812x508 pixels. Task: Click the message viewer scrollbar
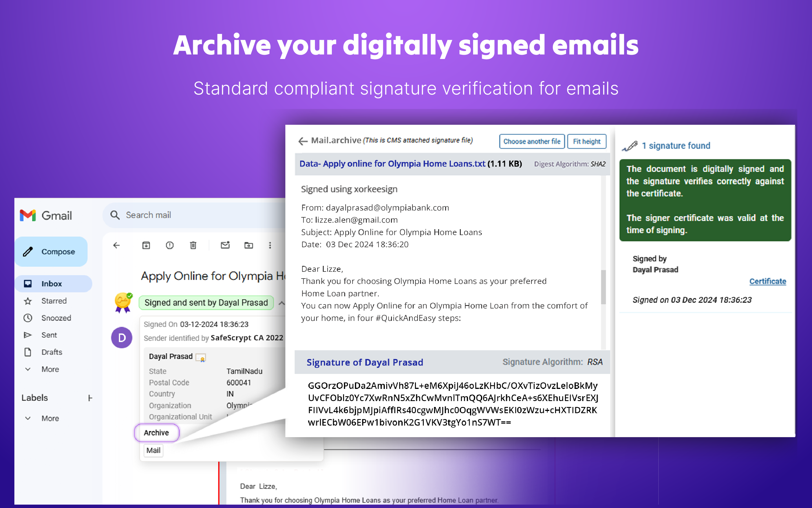click(x=603, y=287)
